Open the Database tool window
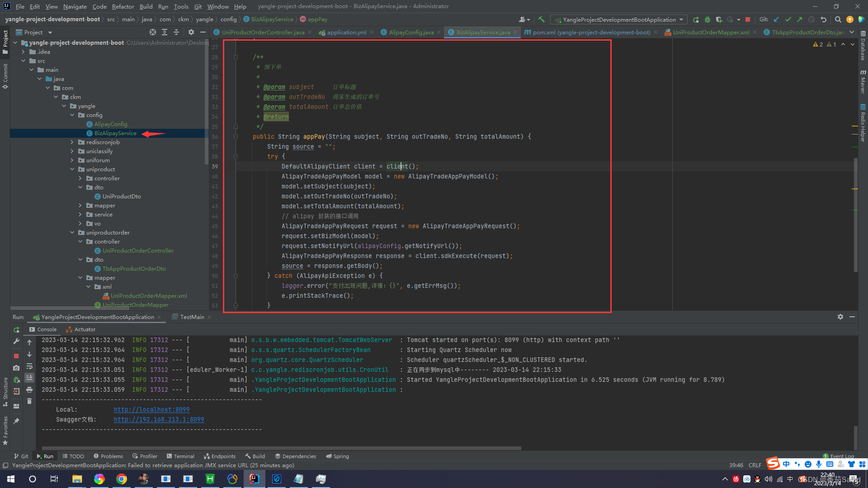 pyautogui.click(x=863, y=46)
